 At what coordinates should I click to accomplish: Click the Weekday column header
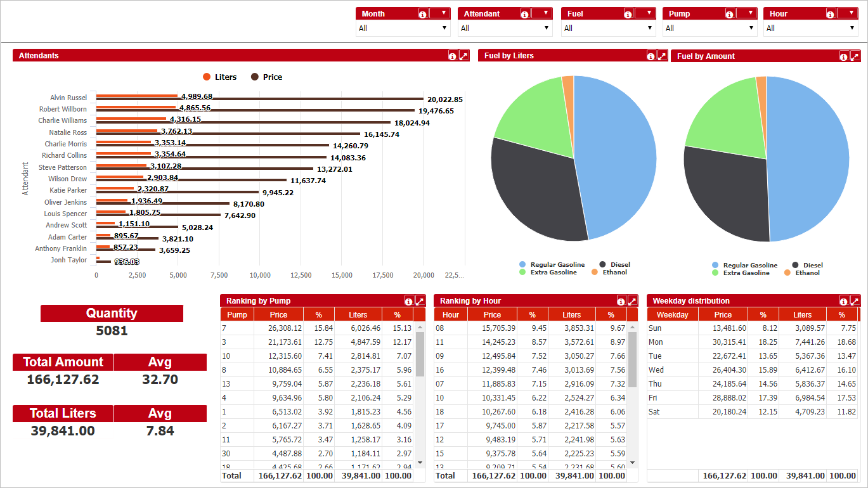(672, 315)
